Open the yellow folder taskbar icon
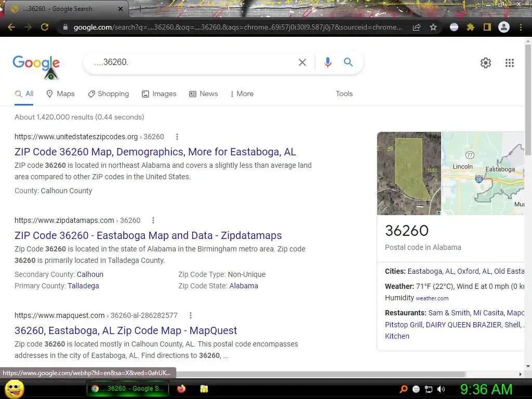Viewport: 532px width, 399px height. (204, 389)
